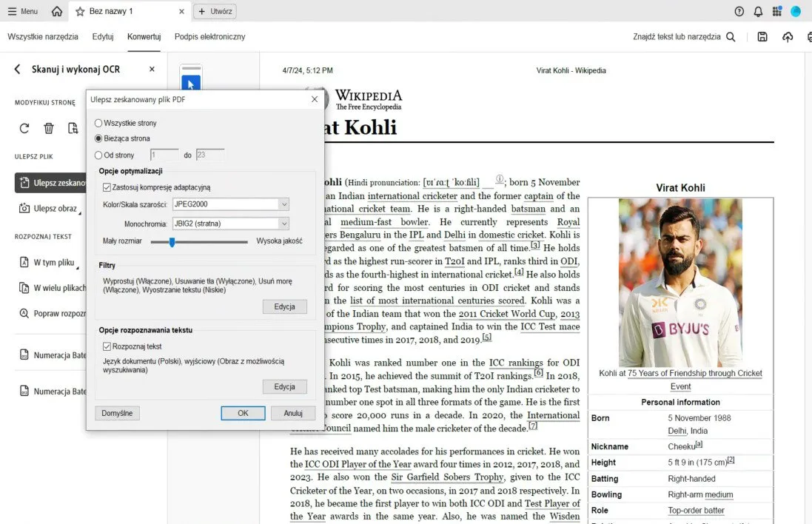Enable the Zastosuj kompresję adaptacyjną checkbox
Screen dimensions: 812x524
click(x=105, y=187)
